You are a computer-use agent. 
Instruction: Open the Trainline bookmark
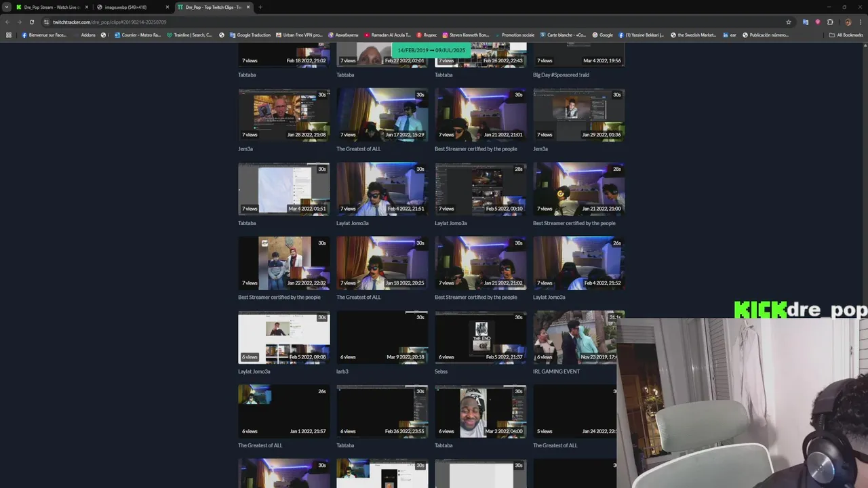(189, 35)
